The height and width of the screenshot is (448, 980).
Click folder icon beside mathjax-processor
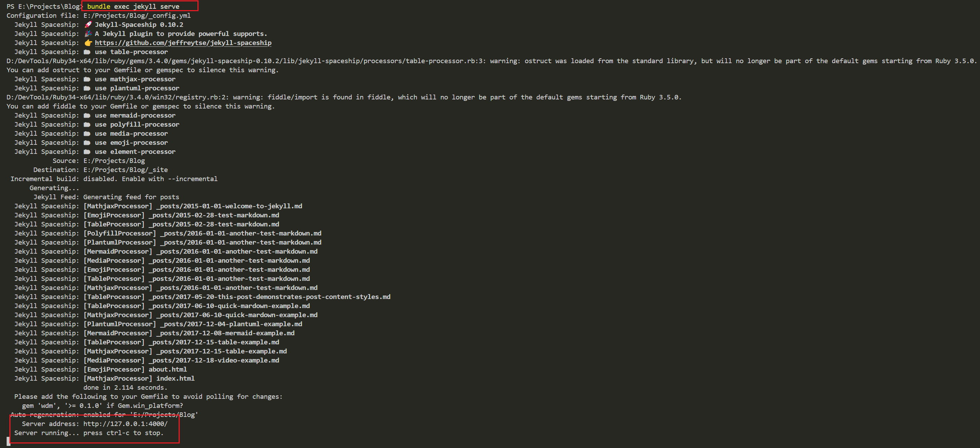[x=87, y=79]
